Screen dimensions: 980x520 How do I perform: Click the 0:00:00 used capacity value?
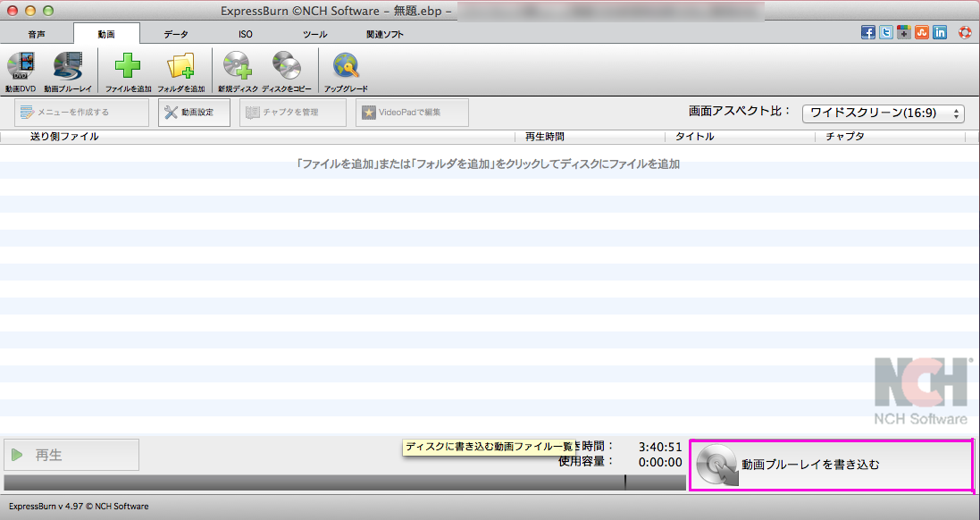(660, 463)
